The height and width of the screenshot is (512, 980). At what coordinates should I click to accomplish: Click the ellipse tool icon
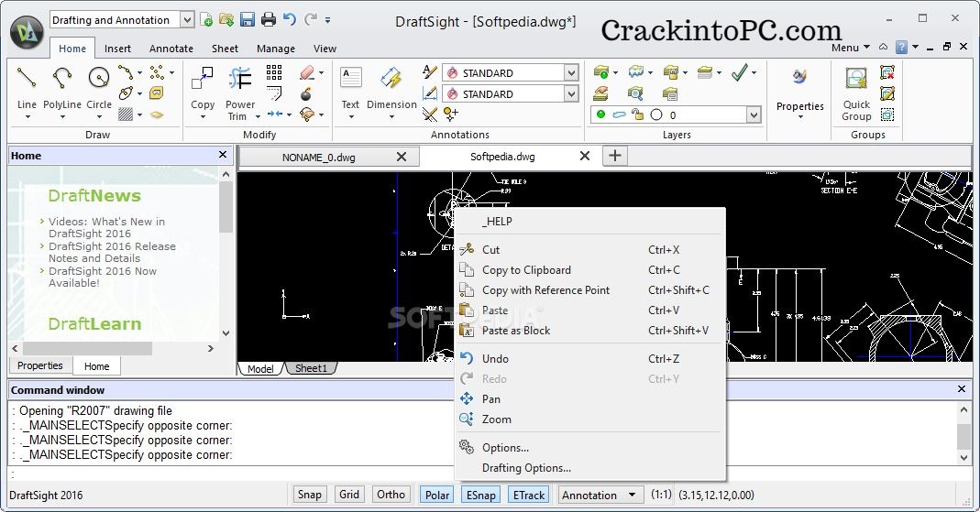click(x=126, y=93)
